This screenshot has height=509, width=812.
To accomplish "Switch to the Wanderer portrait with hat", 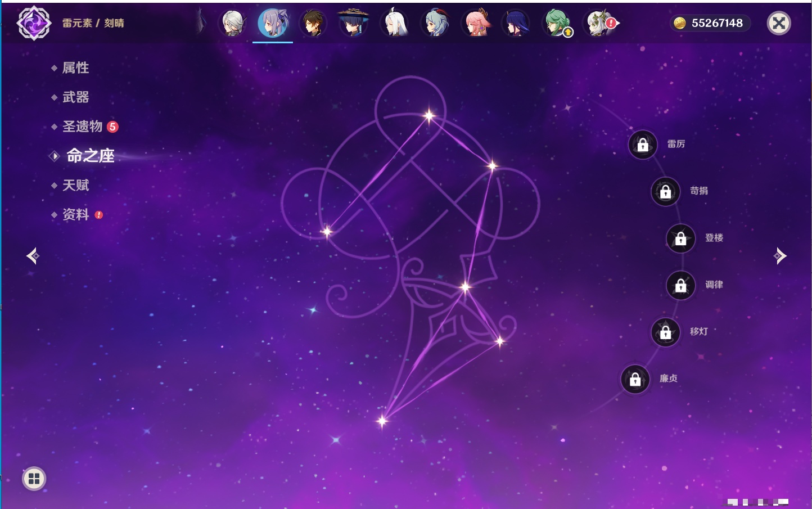I will point(354,23).
